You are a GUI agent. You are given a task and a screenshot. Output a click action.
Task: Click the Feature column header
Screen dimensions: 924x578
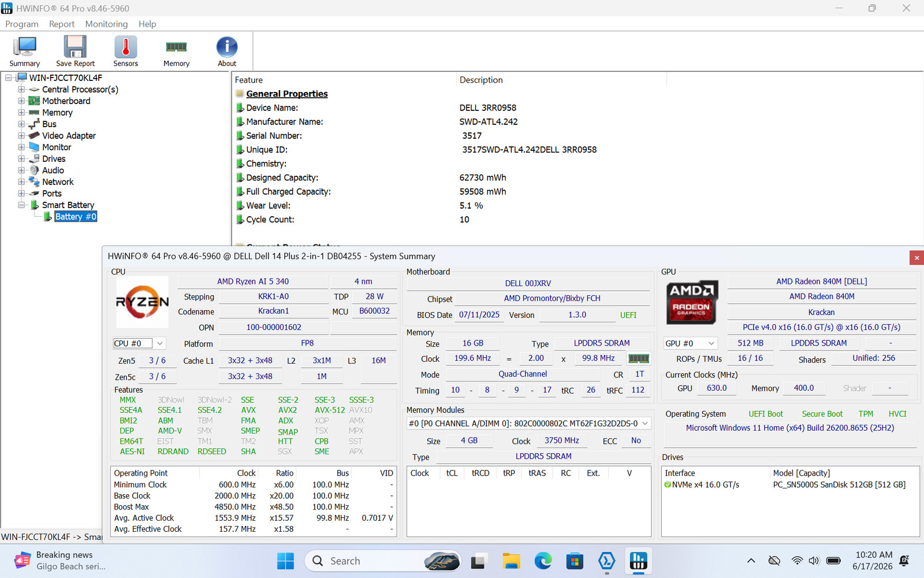[x=344, y=80]
